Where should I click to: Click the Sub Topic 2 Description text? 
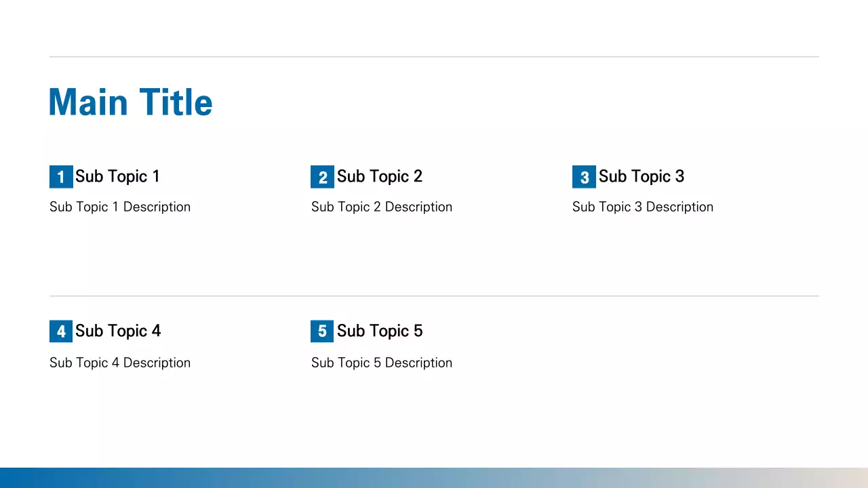pyautogui.click(x=382, y=207)
